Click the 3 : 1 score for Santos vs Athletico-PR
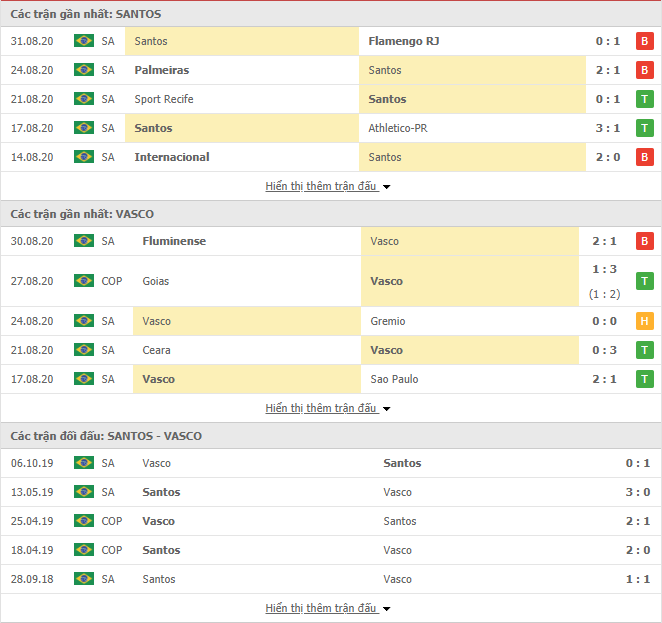662x623 pixels. click(x=607, y=128)
